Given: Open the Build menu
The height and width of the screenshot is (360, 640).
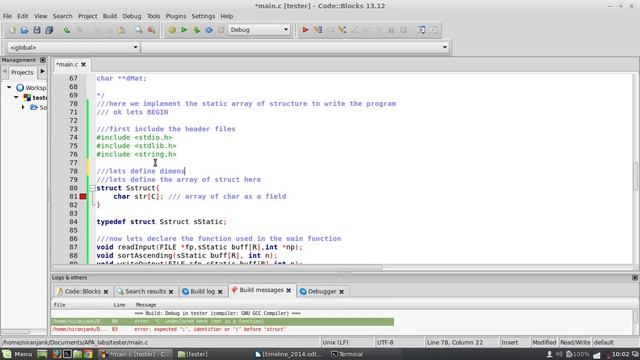Looking at the screenshot, I should tap(110, 16).
